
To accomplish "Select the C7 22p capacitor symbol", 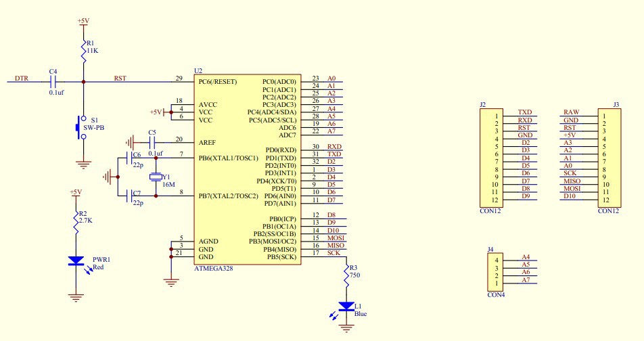I will pyautogui.click(x=130, y=196).
